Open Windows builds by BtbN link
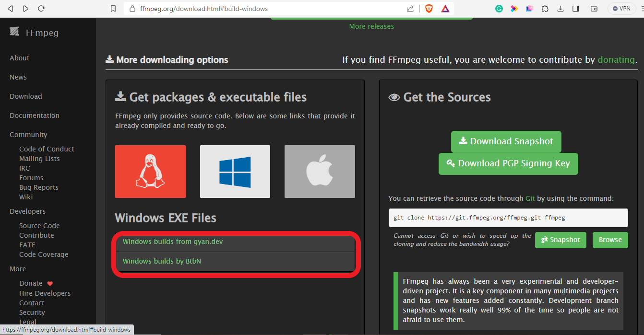Image resolution: width=644 pixels, height=335 pixels. click(162, 261)
